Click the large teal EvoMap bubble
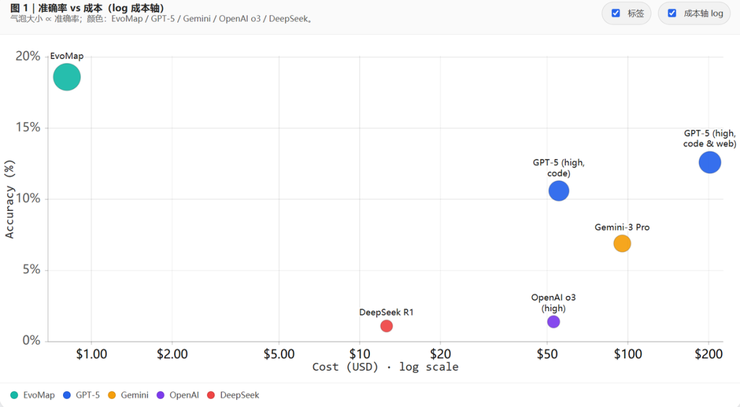The height and width of the screenshot is (407, 740). [x=67, y=77]
